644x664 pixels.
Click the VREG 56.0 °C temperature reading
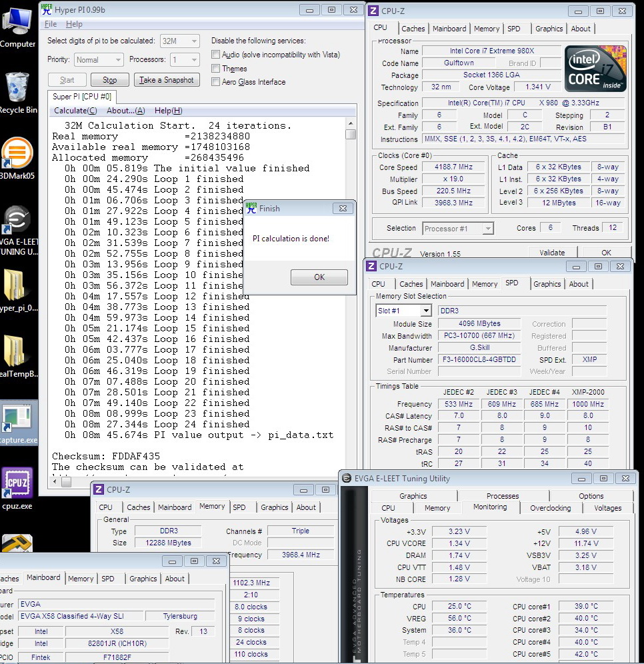coord(459,618)
